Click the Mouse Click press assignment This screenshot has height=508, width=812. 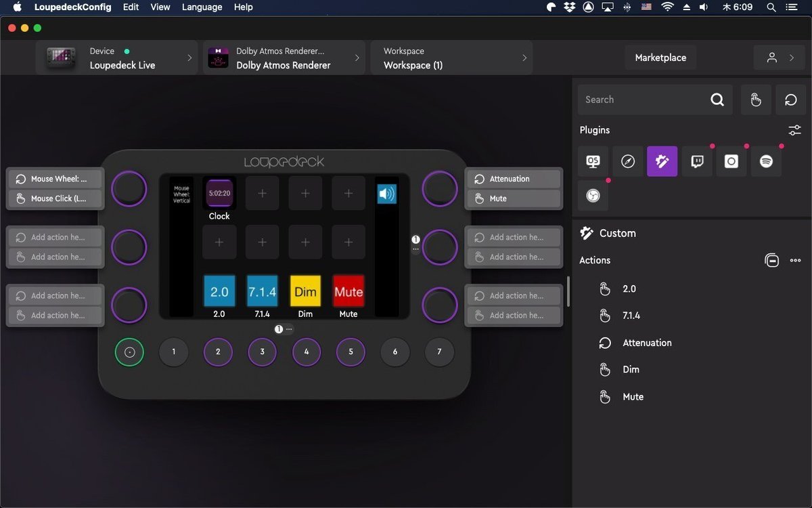(56, 198)
